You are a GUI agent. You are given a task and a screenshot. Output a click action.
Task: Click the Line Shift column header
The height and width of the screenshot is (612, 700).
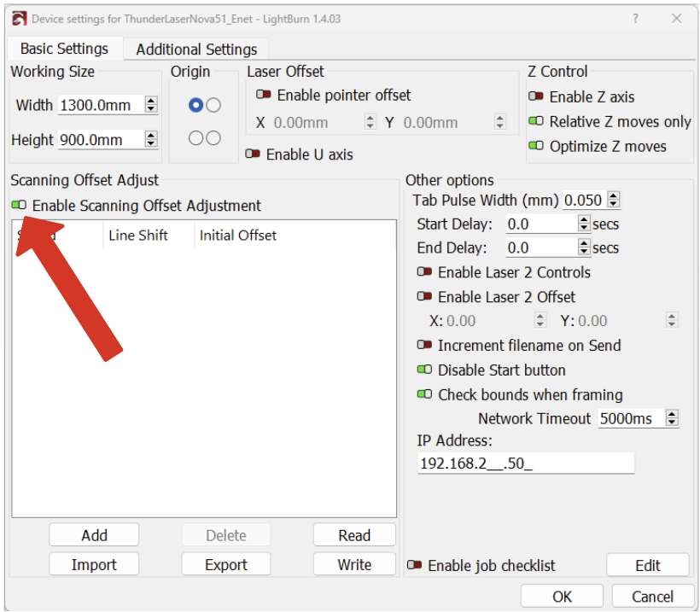point(138,236)
